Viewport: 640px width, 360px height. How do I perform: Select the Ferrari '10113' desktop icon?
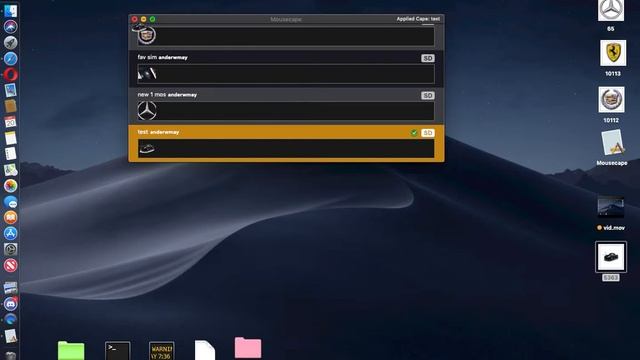coord(613,53)
